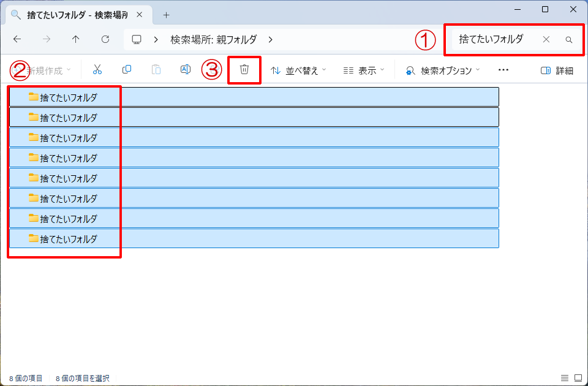Switch to details list view in status bar

tap(564, 378)
